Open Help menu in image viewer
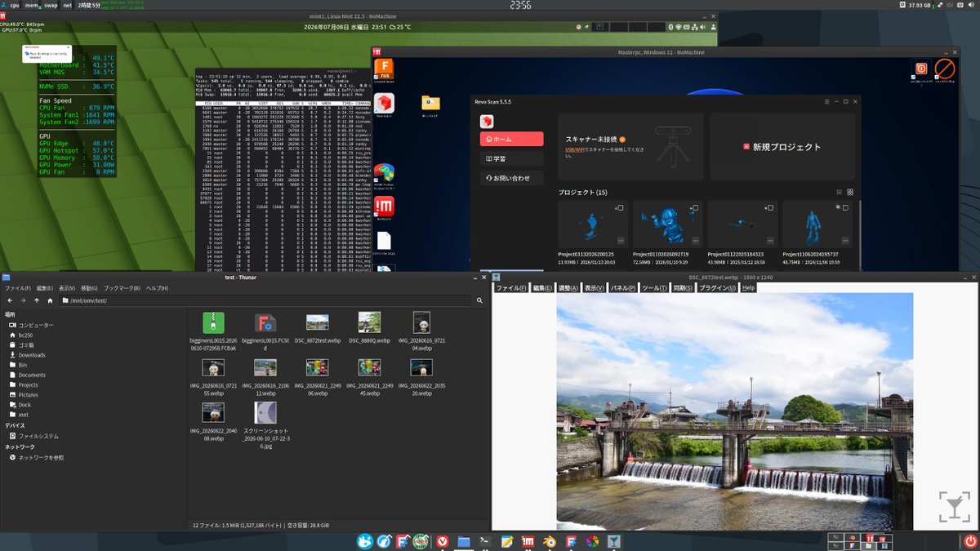 [749, 288]
